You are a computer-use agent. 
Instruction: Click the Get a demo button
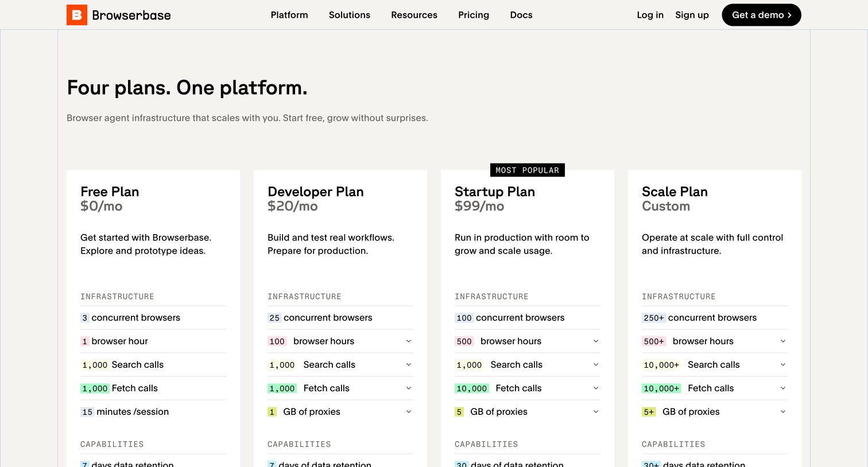(x=761, y=15)
